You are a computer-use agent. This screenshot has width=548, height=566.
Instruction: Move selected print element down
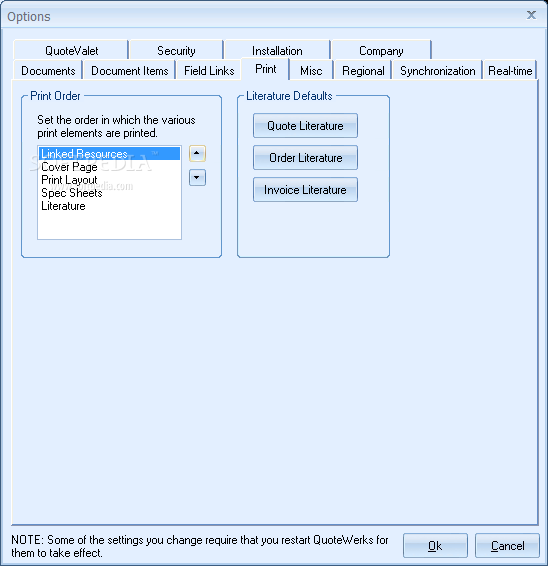point(197,178)
